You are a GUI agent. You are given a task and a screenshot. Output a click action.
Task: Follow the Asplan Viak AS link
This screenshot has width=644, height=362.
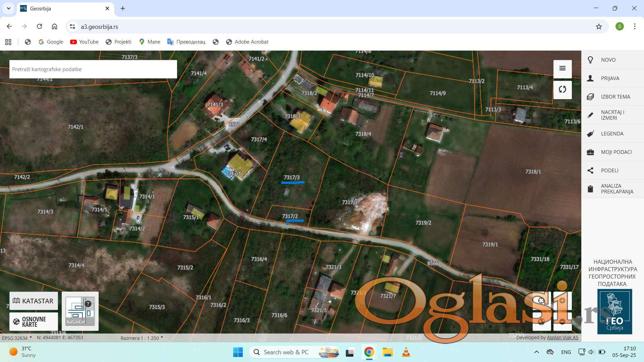click(562, 338)
